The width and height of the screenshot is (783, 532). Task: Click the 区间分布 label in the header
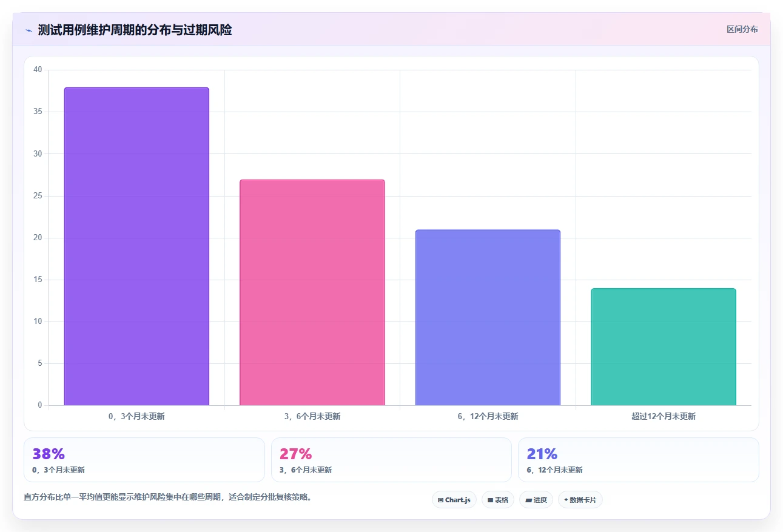point(742,29)
